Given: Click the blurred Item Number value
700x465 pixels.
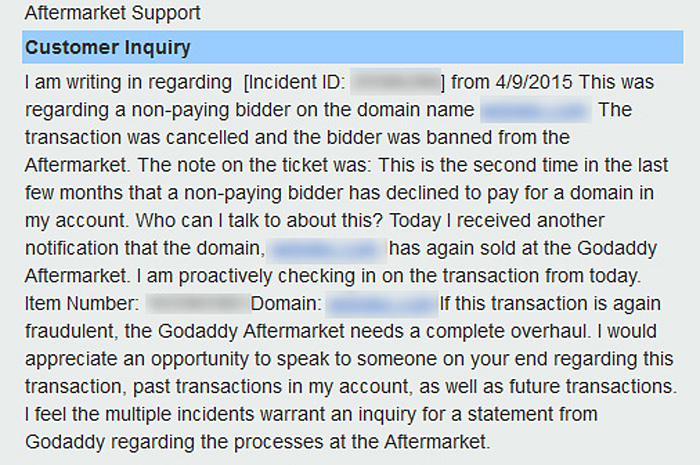Looking at the screenshot, I should pyautogui.click(x=196, y=303).
